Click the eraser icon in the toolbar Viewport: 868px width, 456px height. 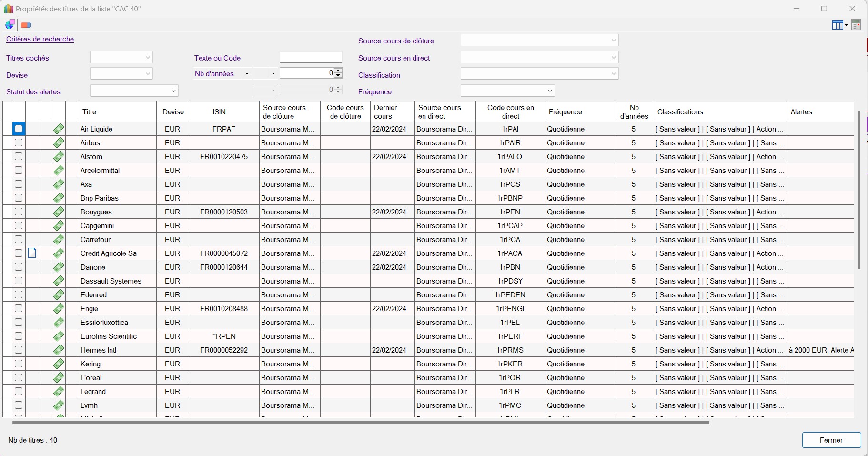pos(26,25)
